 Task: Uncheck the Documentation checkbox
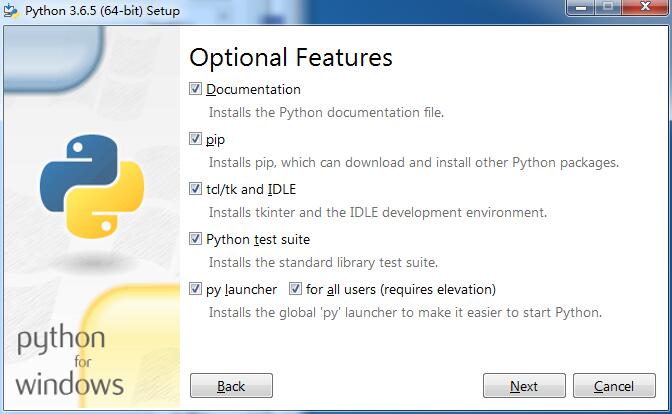(x=195, y=89)
